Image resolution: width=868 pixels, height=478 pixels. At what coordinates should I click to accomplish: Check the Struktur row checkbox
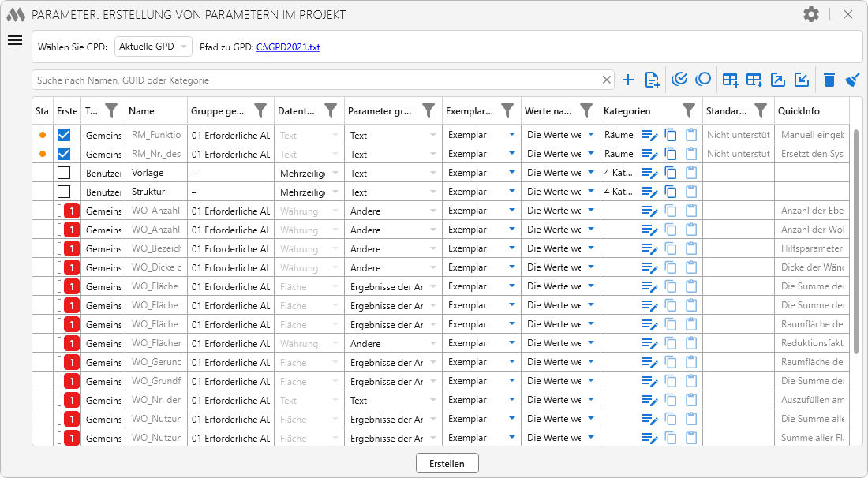(64, 192)
